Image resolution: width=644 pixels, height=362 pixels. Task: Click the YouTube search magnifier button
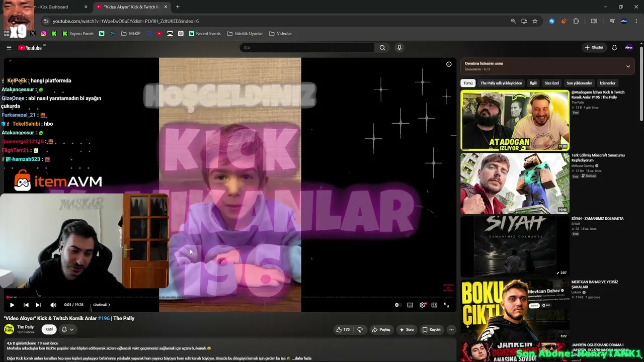click(x=382, y=48)
